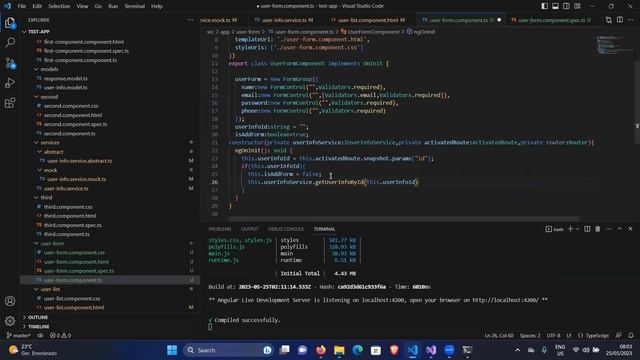The width and height of the screenshot is (640, 360).
Task: Switch to the Debug Console tab
Action: (286, 229)
